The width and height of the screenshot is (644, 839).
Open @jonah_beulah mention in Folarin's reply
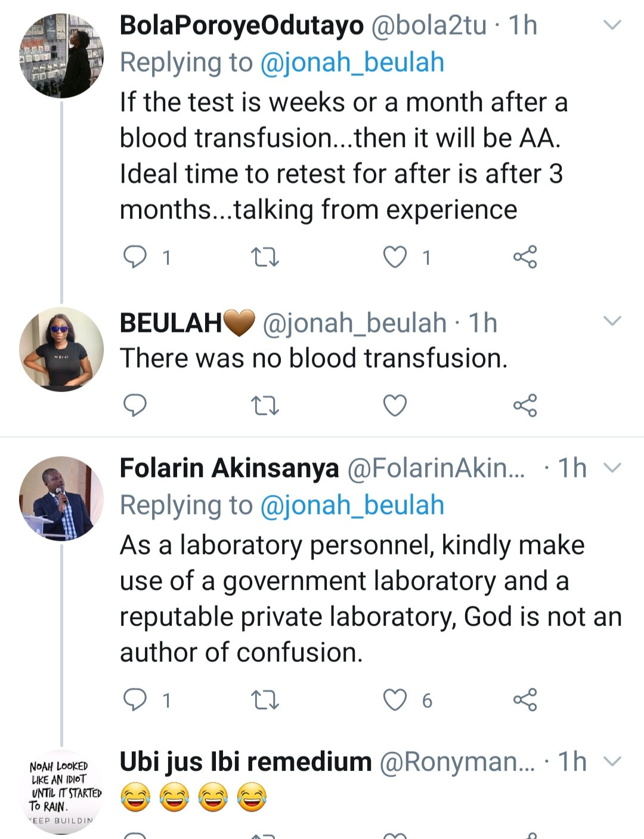point(352,505)
